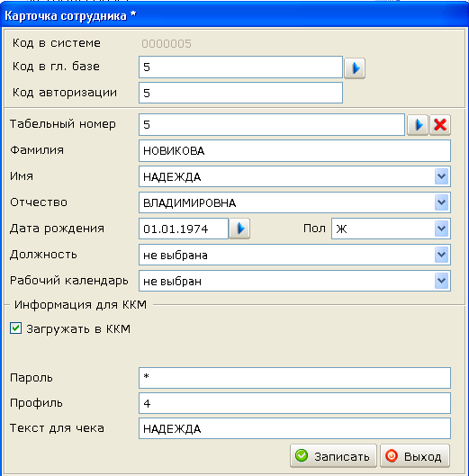Open the Рабочий календарь dropdown
Screen dimensions: 469x476
coord(441,281)
